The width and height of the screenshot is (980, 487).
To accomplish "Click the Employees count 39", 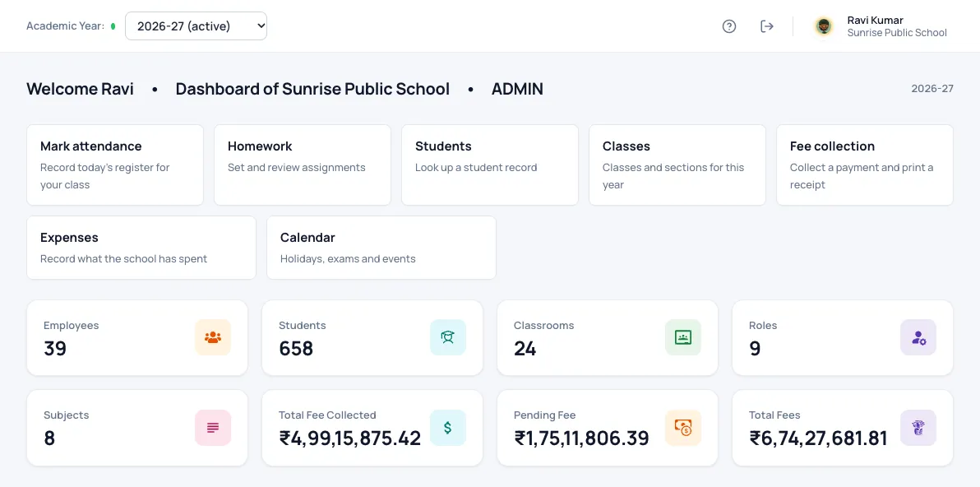I will 55,348.
